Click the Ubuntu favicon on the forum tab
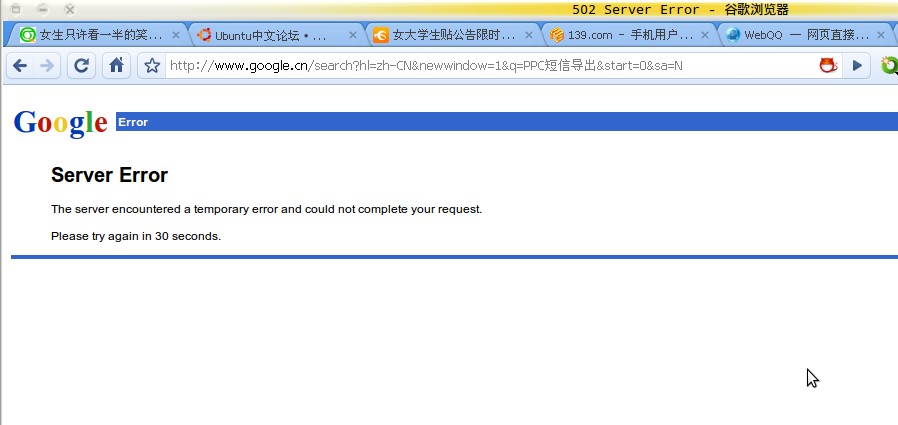898x425 pixels. click(204, 36)
